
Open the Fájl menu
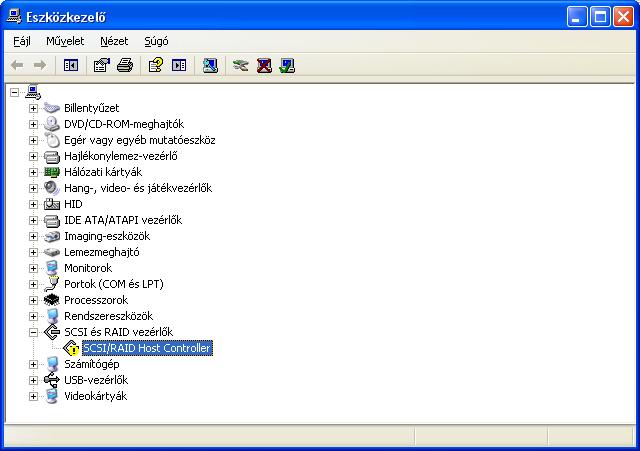(22, 41)
